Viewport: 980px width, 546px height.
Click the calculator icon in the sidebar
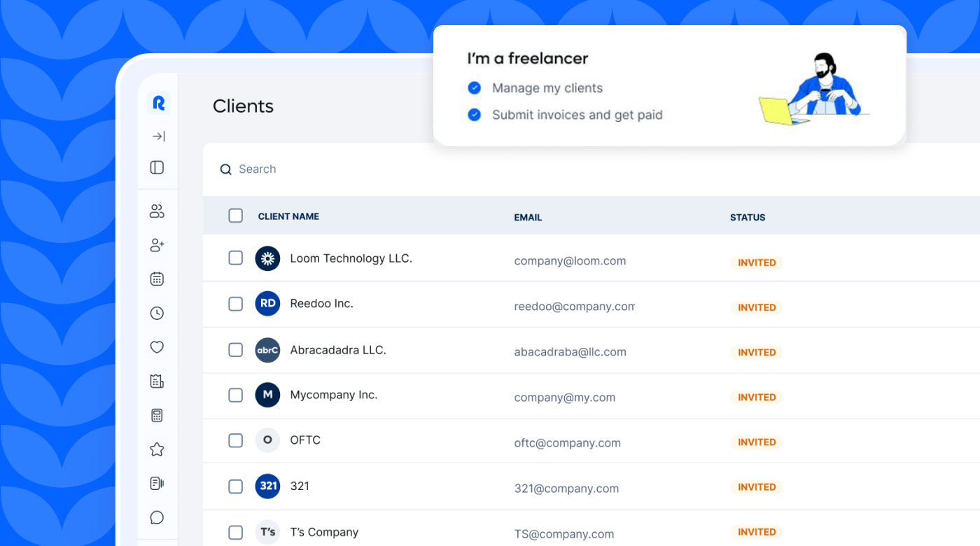click(156, 414)
